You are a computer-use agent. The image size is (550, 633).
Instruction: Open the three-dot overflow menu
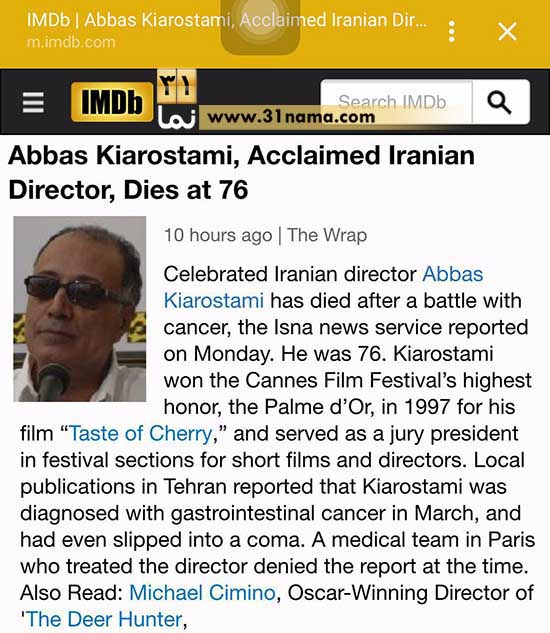(x=452, y=31)
